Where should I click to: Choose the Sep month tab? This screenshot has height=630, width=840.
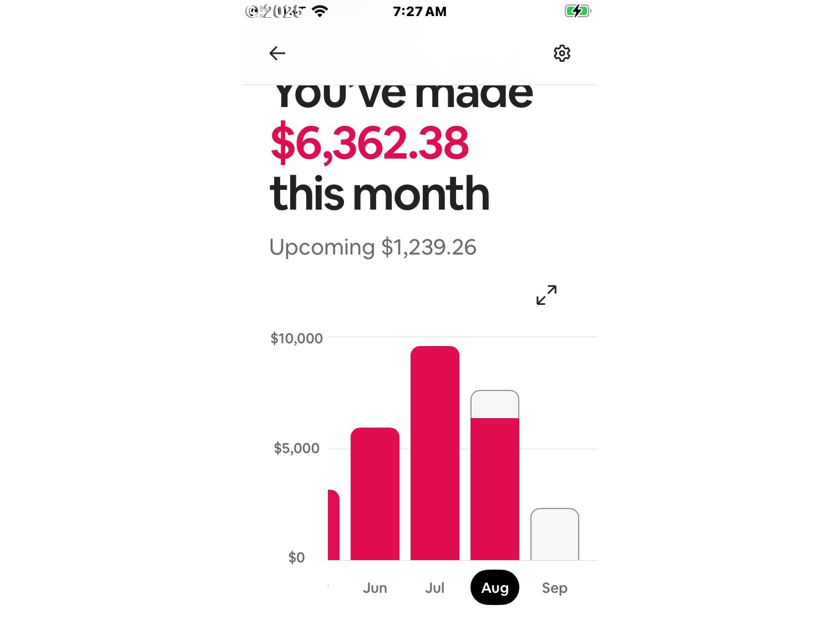pyautogui.click(x=554, y=588)
